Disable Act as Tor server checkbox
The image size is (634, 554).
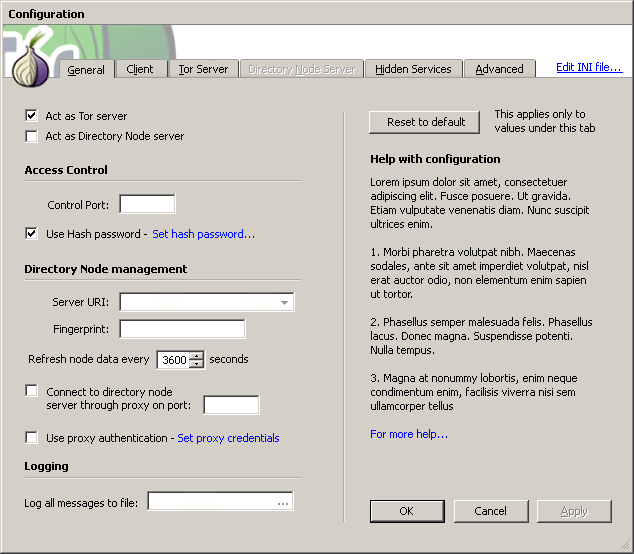[x=32, y=116]
